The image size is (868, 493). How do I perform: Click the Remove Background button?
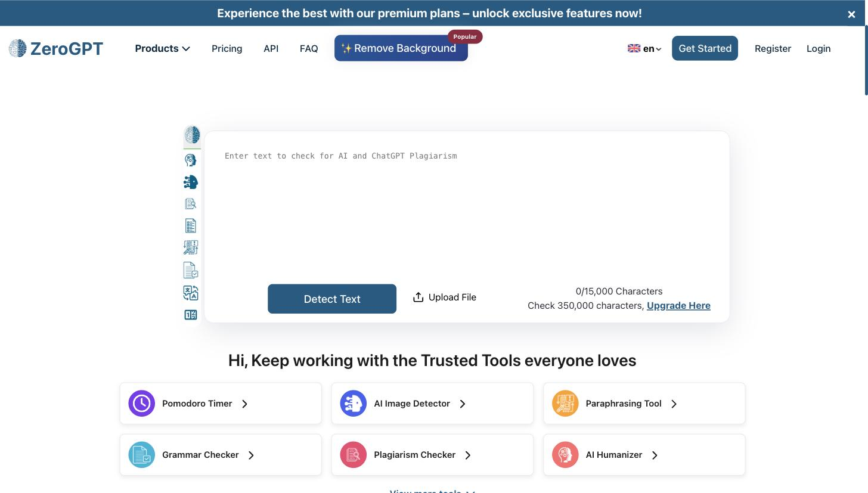[x=401, y=48]
